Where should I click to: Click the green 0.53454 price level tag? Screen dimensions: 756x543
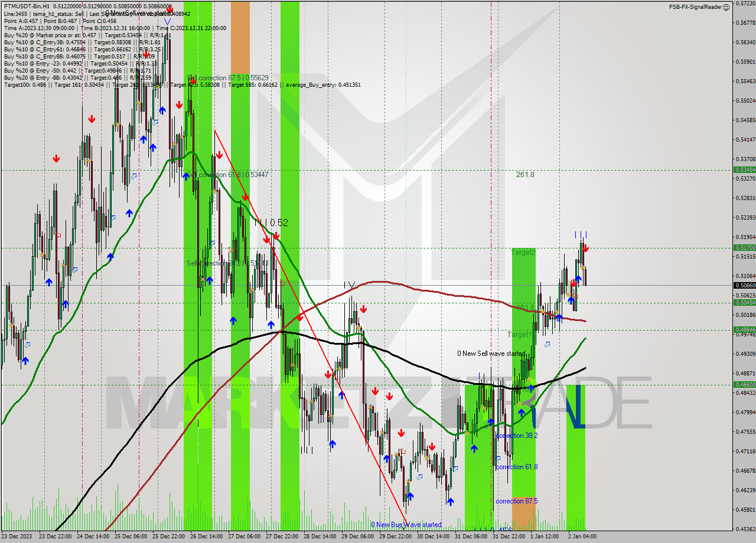pyautogui.click(x=744, y=169)
